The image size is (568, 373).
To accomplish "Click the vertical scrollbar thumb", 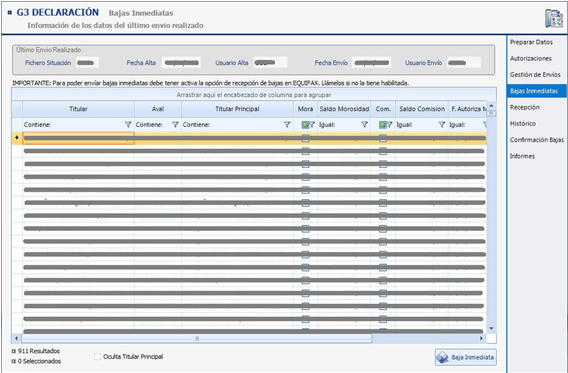I will pos(491,113).
